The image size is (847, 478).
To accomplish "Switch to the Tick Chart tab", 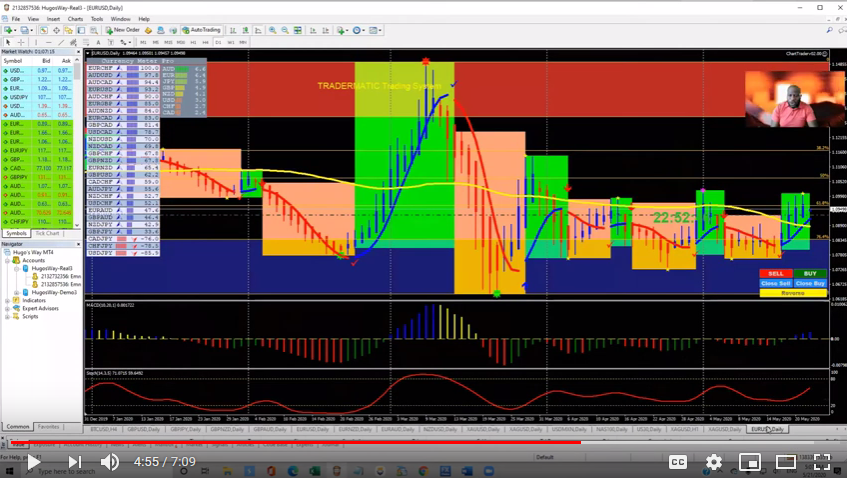I will pyautogui.click(x=47, y=233).
